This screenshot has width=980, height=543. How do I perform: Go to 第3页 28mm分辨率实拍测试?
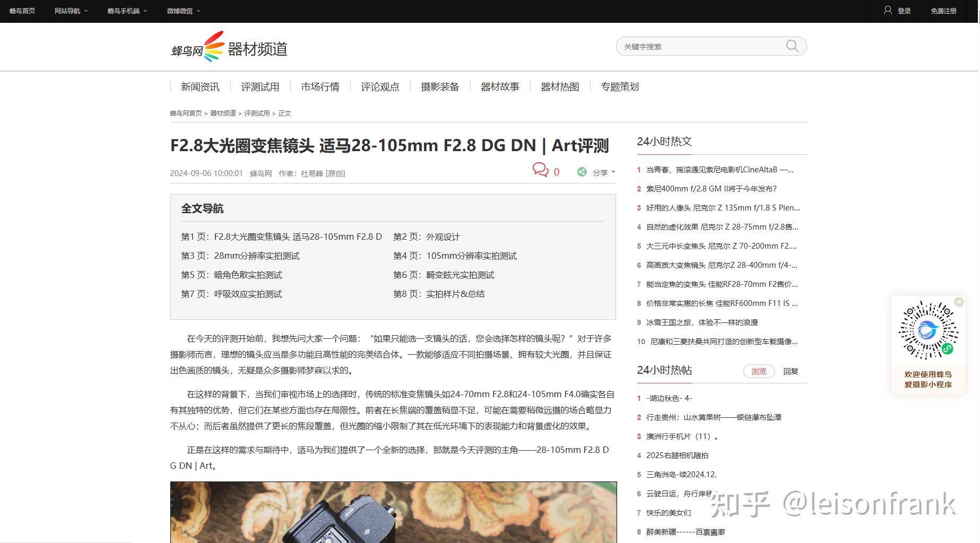click(x=240, y=256)
